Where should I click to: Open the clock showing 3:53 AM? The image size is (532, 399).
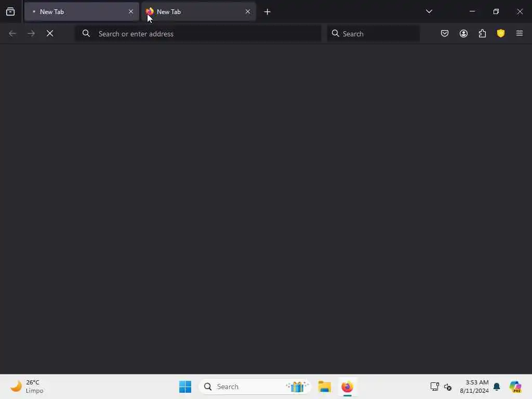click(x=474, y=387)
